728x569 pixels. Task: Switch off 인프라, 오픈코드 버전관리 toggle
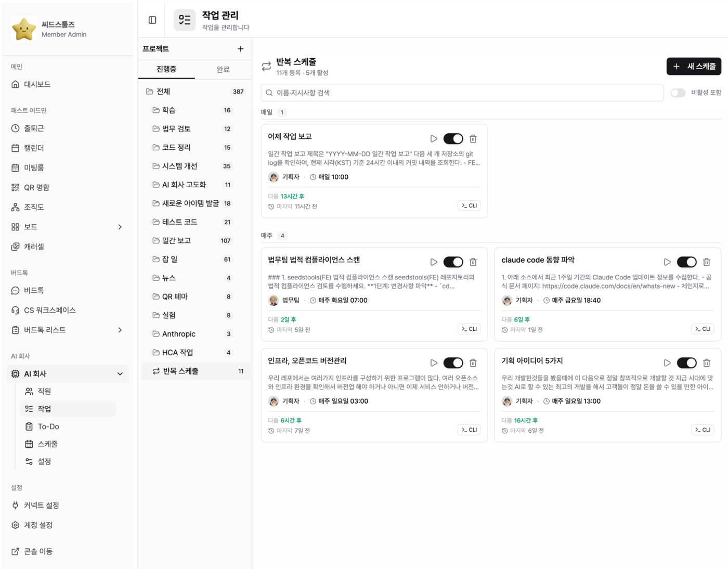click(x=453, y=363)
